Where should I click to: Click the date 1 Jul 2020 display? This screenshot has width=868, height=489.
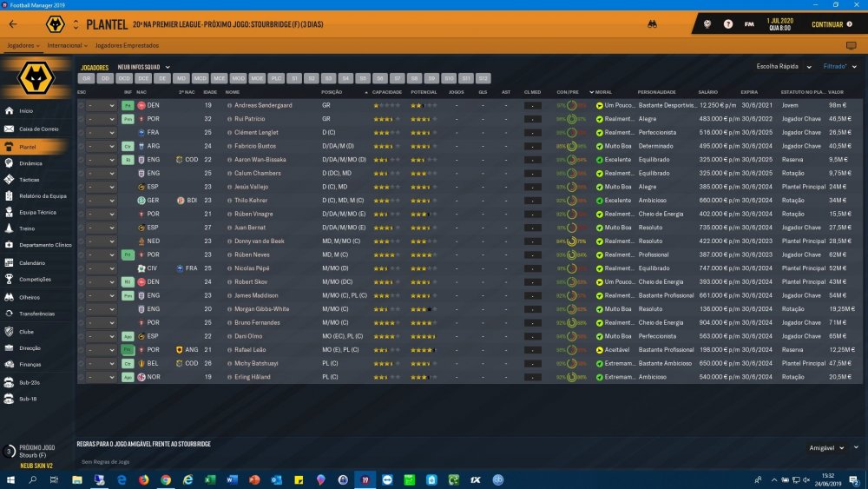click(779, 24)
